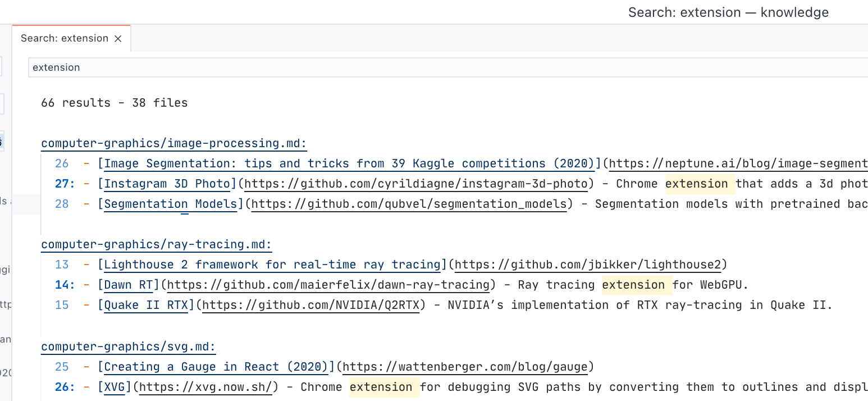Open the computer-graphics/image-processing.md file header

(x=173, y=143)
